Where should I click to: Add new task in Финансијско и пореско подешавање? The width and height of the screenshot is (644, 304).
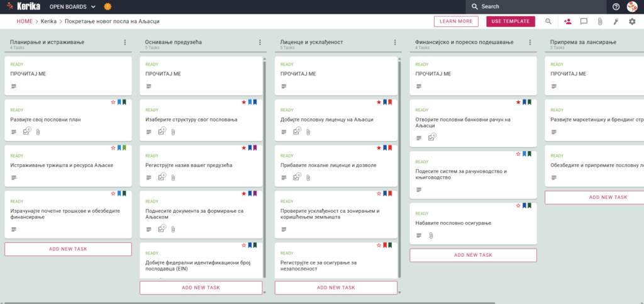473,255
